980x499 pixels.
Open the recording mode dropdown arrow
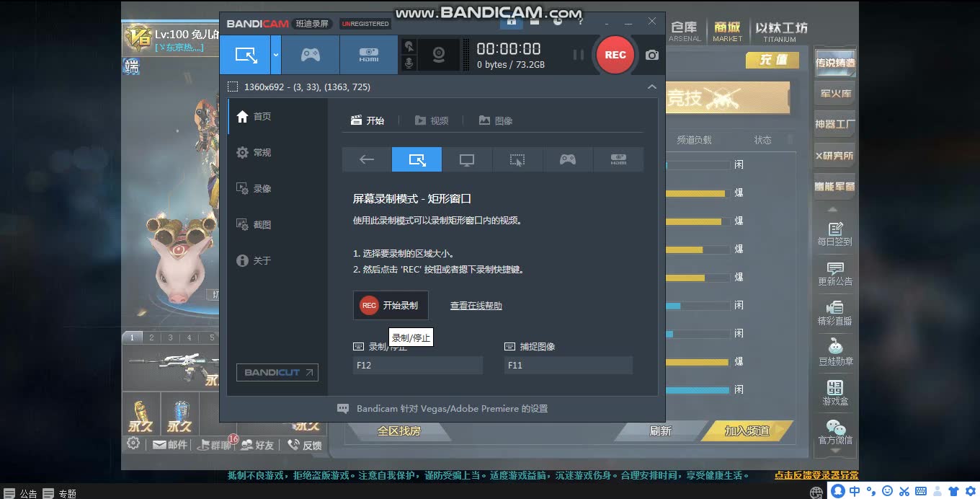tap(275, 55)
